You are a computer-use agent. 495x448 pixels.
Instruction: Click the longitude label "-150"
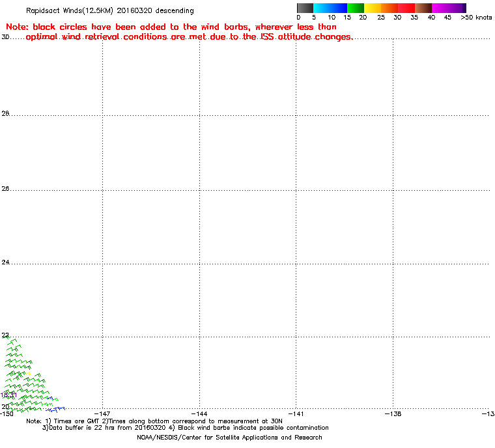(7, 413)
